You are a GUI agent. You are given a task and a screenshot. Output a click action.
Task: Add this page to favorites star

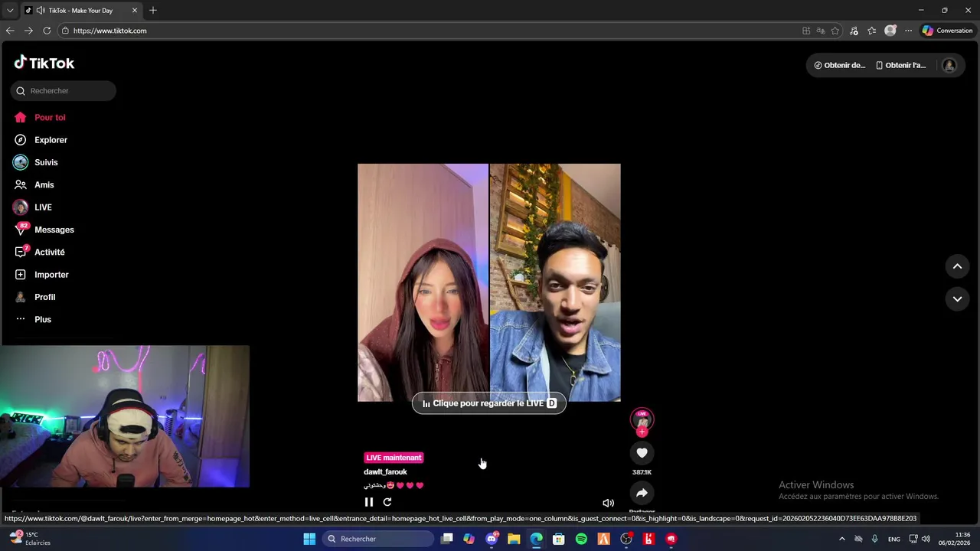click(835, 31)
